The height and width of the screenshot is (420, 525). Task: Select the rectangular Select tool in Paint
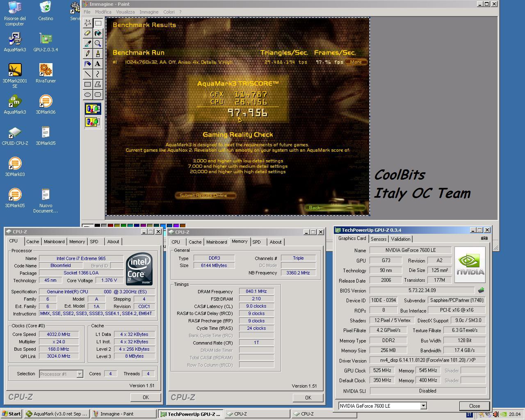coord(98,23)
